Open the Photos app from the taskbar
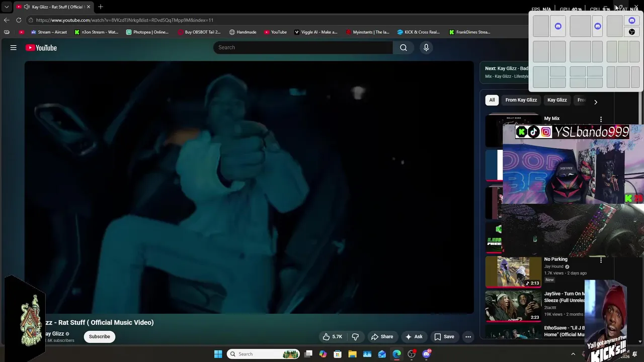This screenshot has height=362, width=644. (x=367, y=354)
